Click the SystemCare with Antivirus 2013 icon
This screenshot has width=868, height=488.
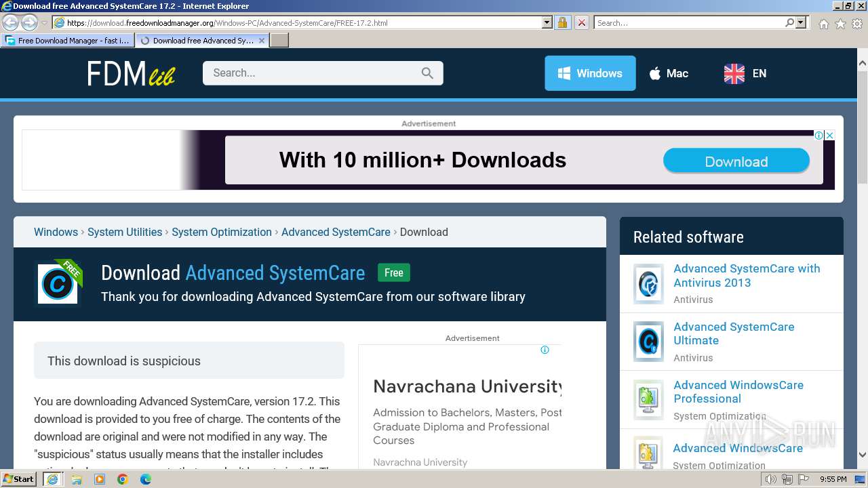(x=648, y=283)
